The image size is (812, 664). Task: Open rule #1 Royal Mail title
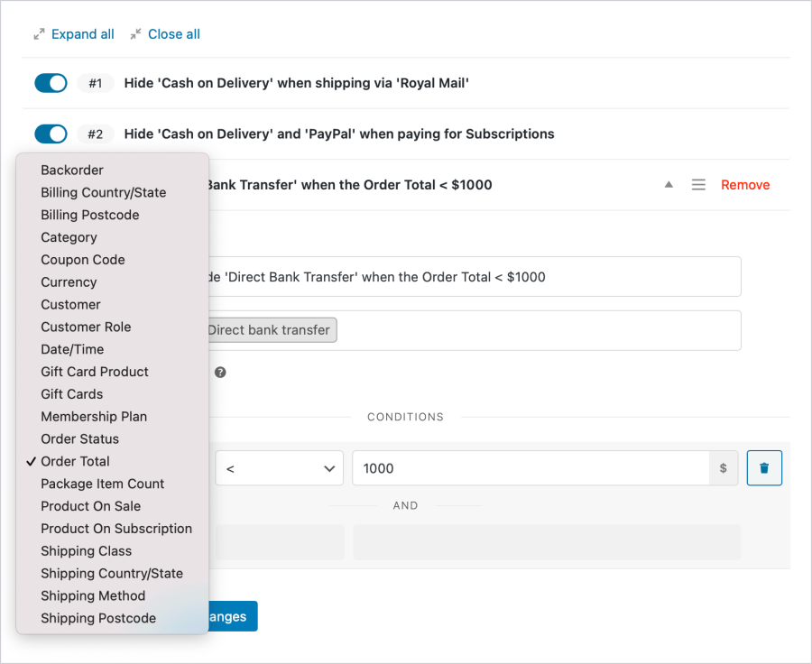(296, 83)
